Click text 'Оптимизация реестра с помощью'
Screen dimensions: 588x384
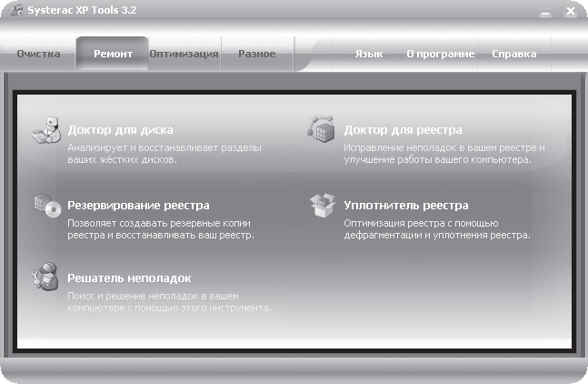421,223
